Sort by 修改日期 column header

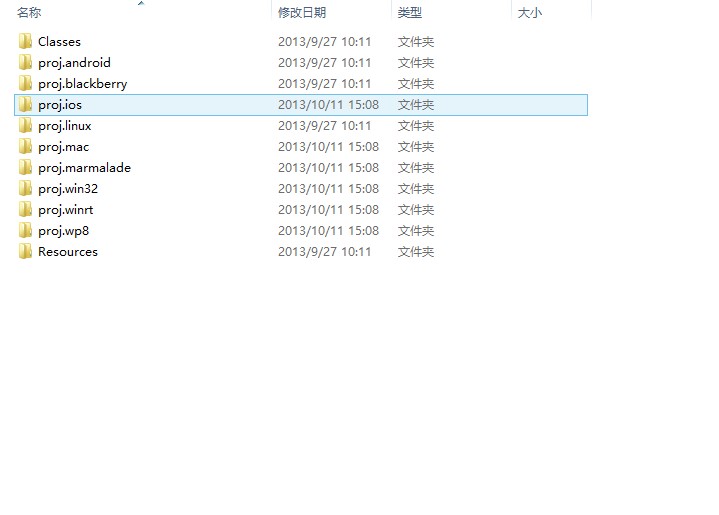(302, 12)
